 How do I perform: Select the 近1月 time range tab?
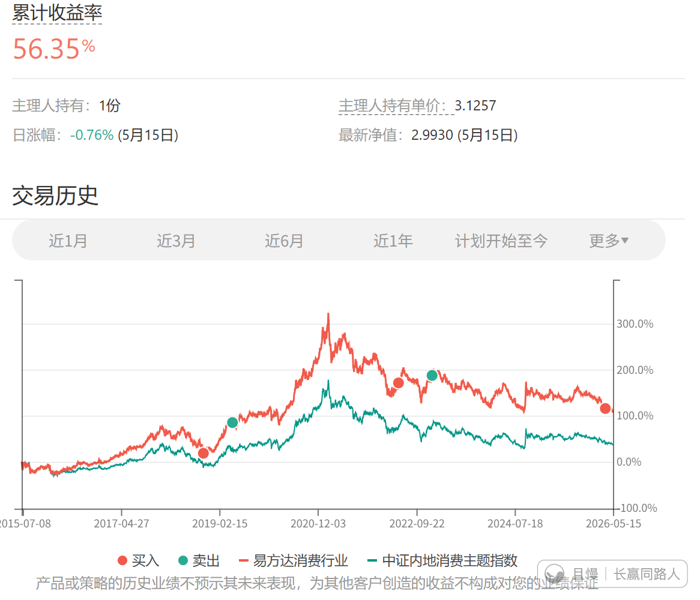[68, 241]
